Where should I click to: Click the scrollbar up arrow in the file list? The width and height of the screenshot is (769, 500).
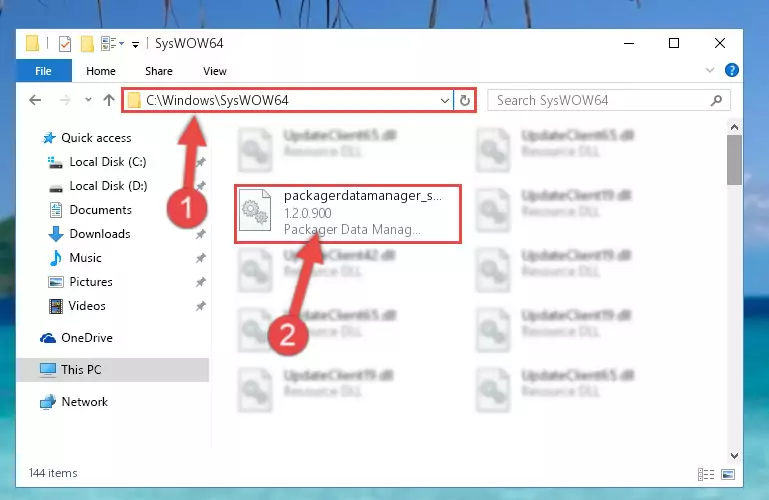734,127
